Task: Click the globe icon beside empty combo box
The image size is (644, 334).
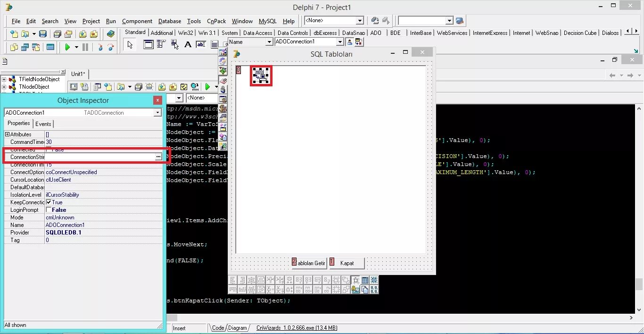Action: point(460,21)
